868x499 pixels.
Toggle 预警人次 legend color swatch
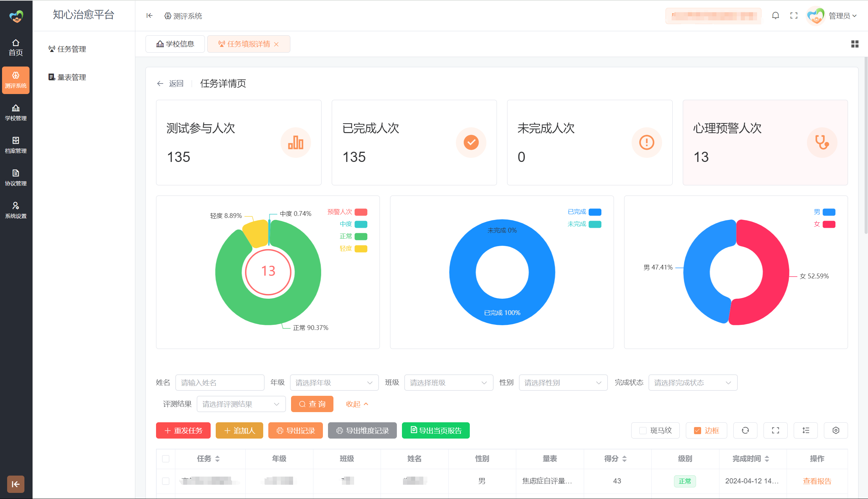click(361, 212)
